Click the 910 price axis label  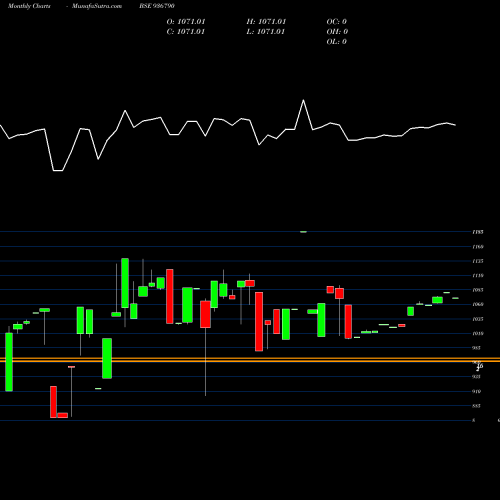pos(477,391)
